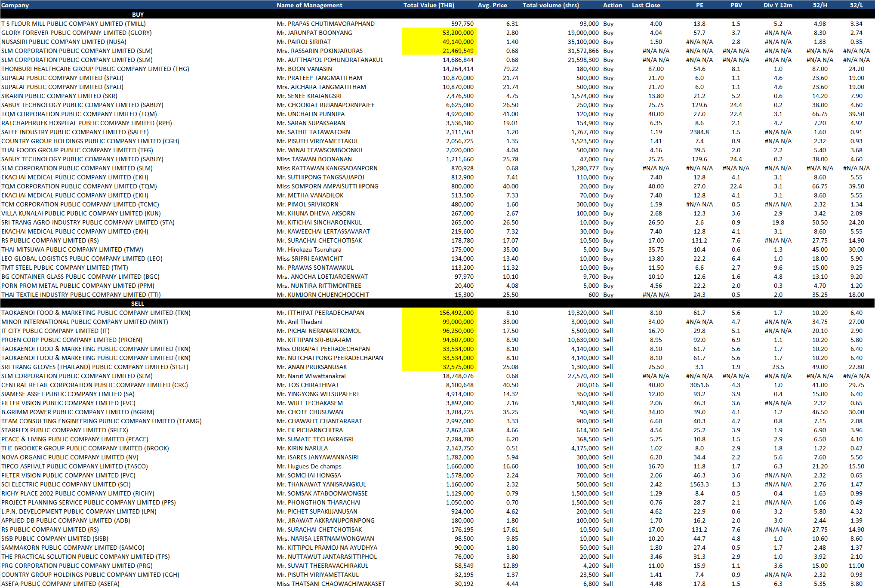
Task: Select Miss RATTAWAN KANGSADANPORN cell
Action: [327, 168]
